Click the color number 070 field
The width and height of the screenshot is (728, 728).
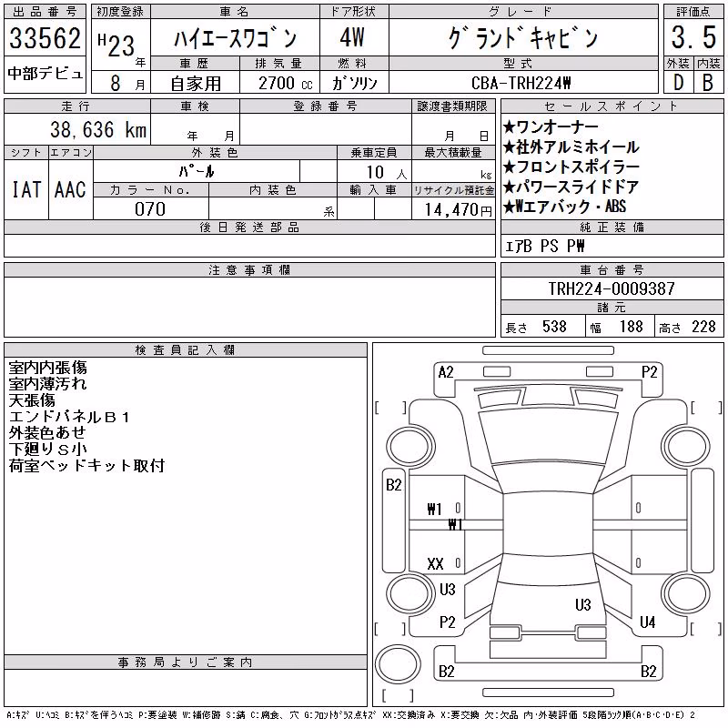point(150,209)
